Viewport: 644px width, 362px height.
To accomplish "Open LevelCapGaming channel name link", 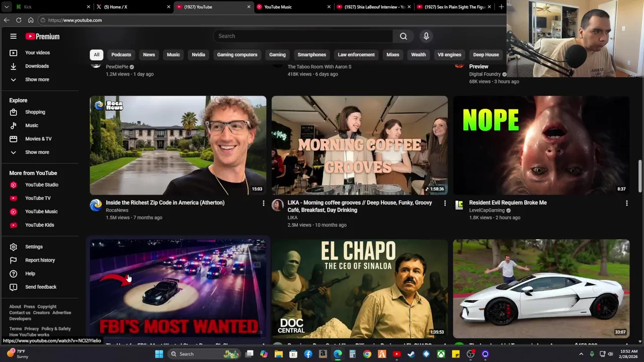I will point(487,210).
